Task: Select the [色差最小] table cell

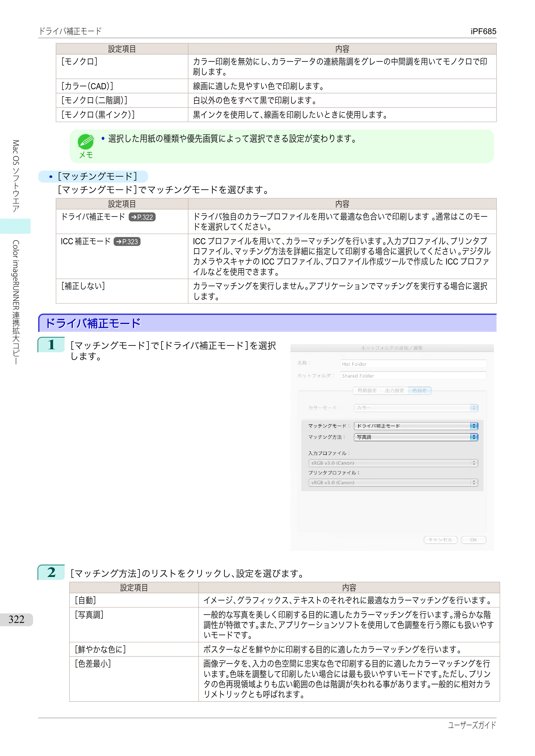Action: coord(134,679)
